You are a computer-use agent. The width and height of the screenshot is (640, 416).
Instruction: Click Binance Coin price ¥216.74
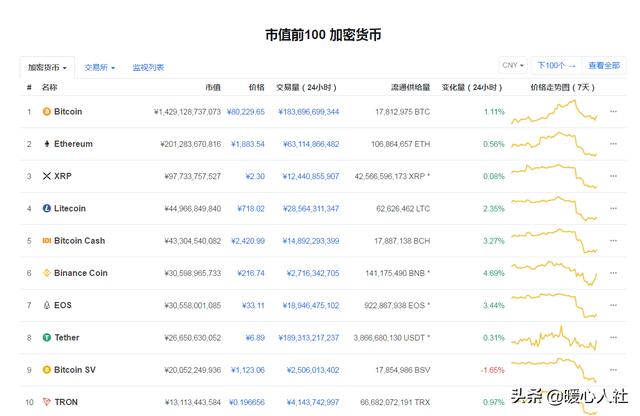[x=251, y=273]
